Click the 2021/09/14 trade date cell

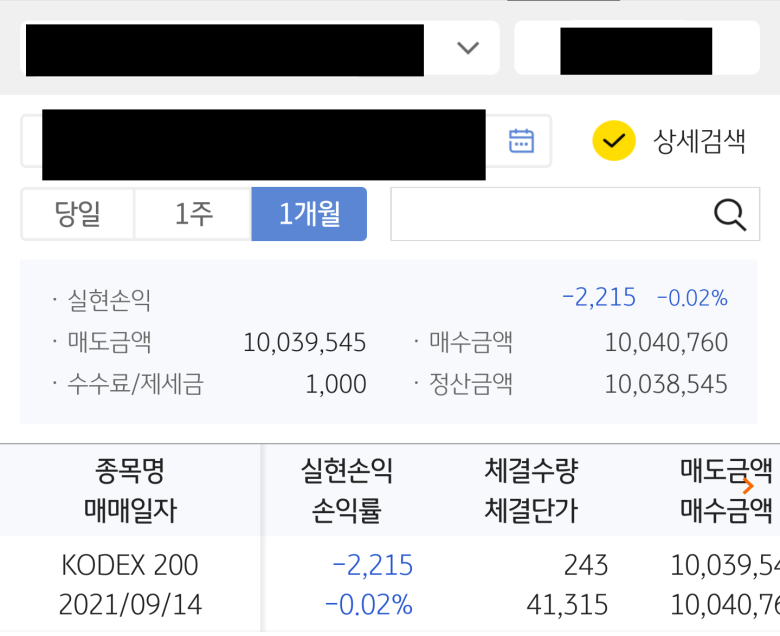pyautogui.click(x=130, y=605)
